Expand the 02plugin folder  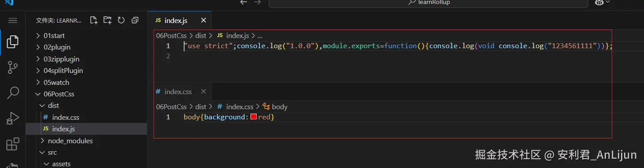click(57, 47)
